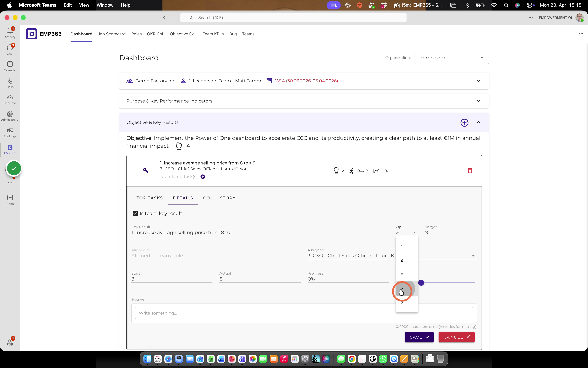The width and height of the screenshot is (588, 368).
Task: Choose the < operator option
Action: pyautogui.click(x=407, y=246)
